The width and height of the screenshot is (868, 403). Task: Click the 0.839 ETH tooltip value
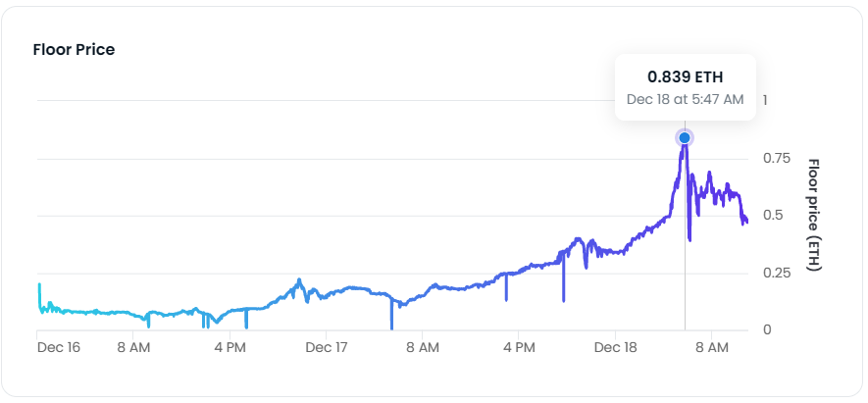click(x=685, y=76)
